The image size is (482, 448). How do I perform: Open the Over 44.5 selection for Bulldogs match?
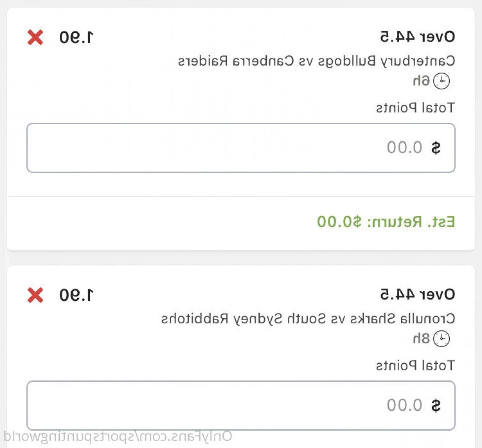click(x=417, y=37)
